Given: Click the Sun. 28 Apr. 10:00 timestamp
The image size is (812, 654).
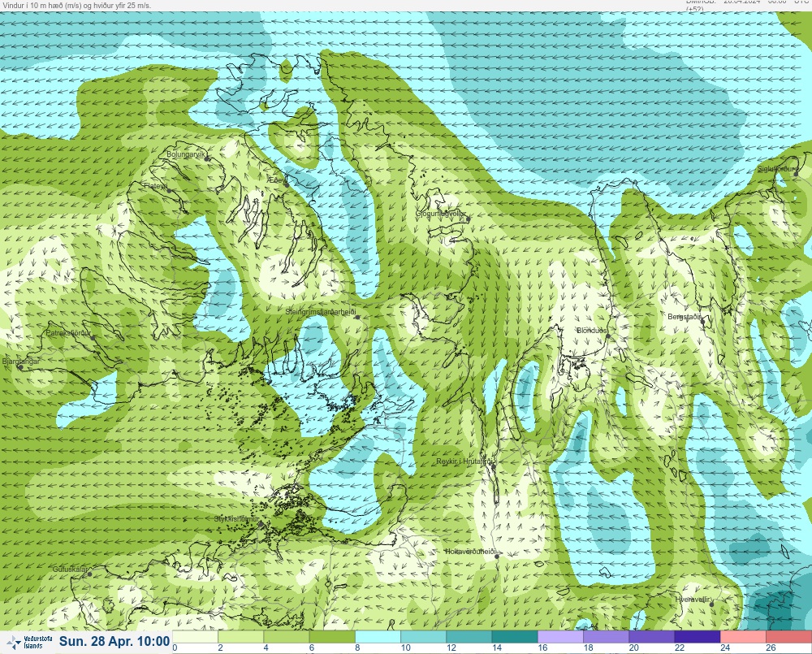Looking at the screenshot, I should (114, 642).
